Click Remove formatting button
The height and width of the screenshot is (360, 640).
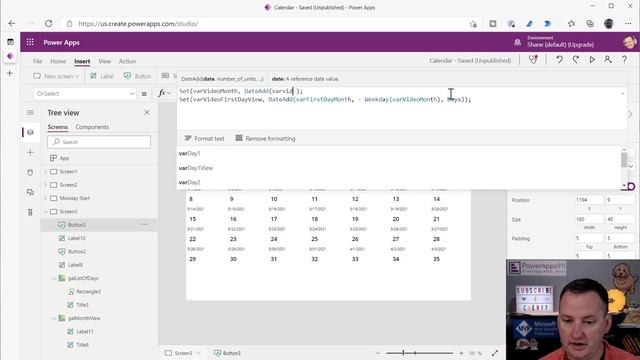[265, 139]
